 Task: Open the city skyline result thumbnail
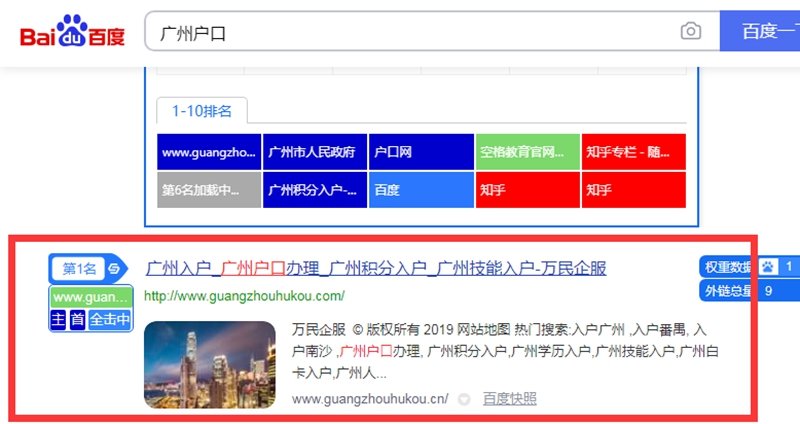point(210,364)
